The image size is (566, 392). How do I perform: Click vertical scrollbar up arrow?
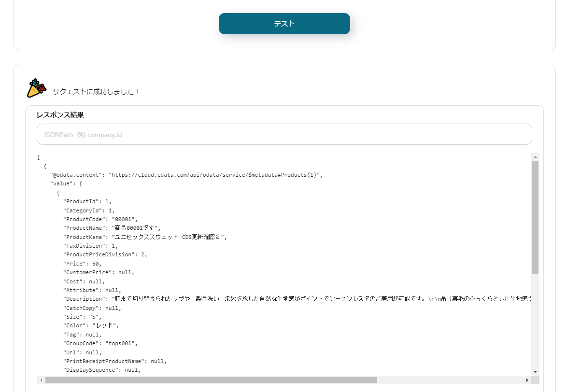click(x=535, y=157)
